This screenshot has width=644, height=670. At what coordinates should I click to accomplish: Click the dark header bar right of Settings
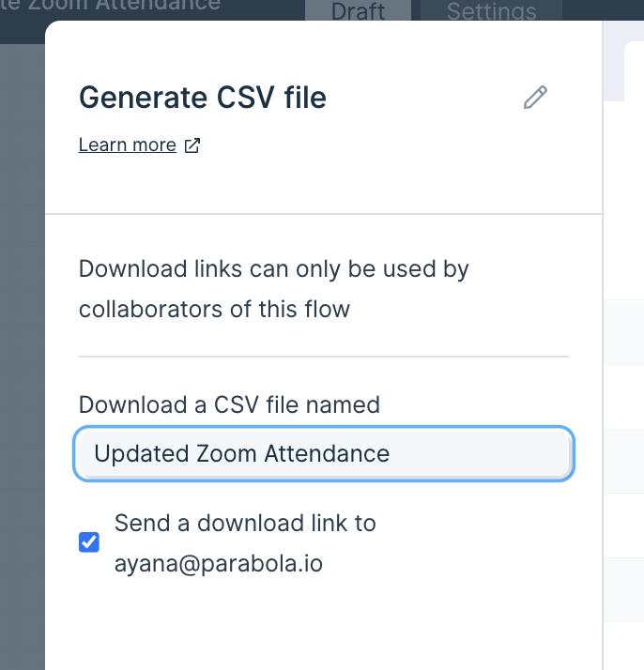click(603, 10)
